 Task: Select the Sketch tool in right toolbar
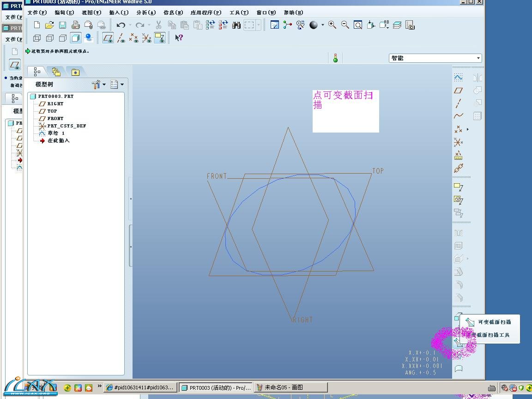[x=458, y=78]
